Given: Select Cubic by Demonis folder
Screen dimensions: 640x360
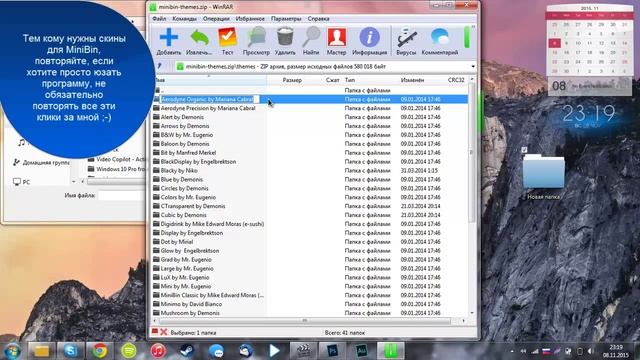Looking at the screenshot, I should [x=310, y=215].
